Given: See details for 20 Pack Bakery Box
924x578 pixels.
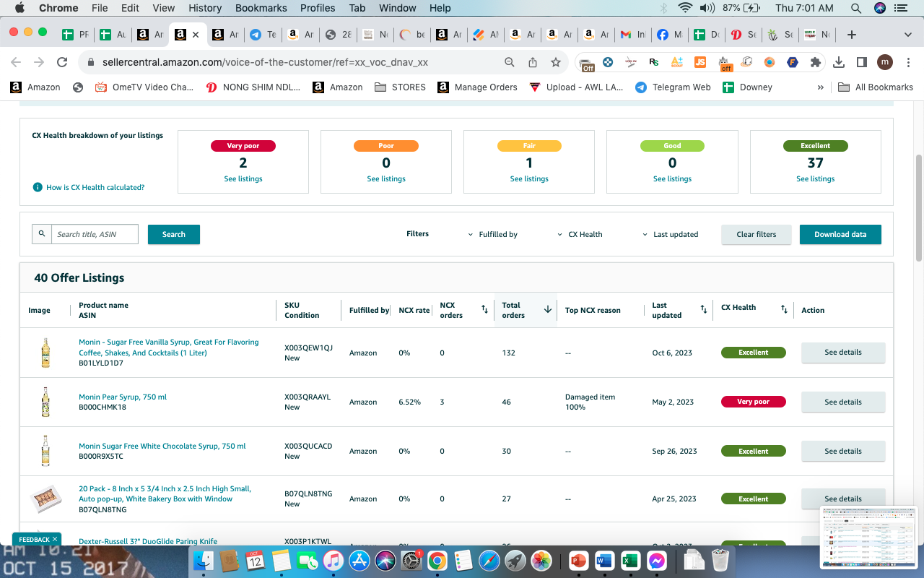Looking at the screenshot, I should (x=843, y=499).
